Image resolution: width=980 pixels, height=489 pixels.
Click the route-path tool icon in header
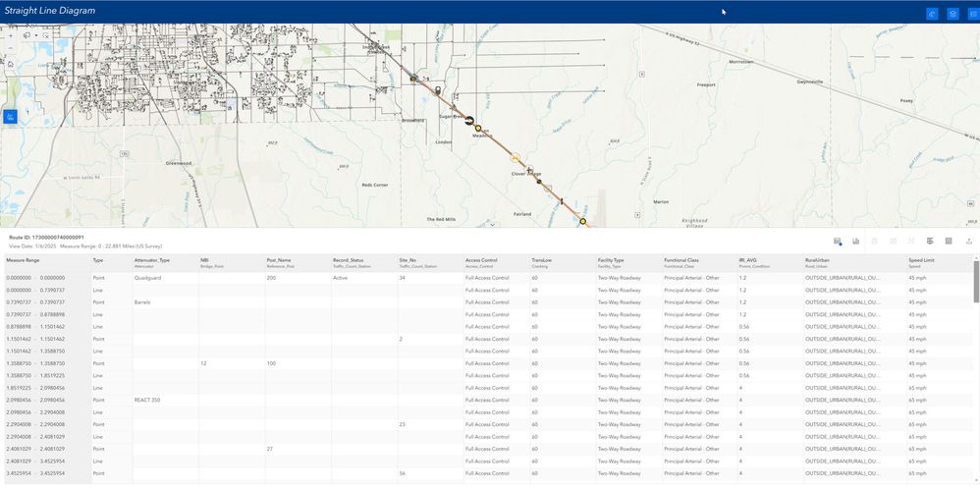[x=932, y=14]
